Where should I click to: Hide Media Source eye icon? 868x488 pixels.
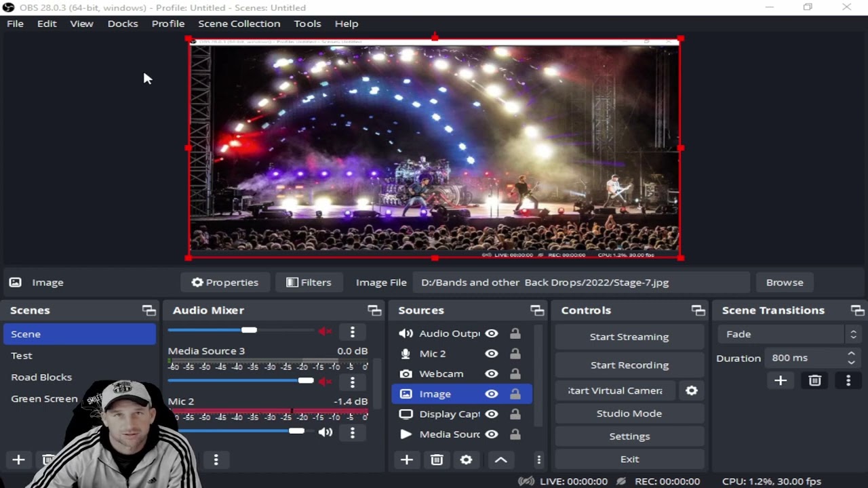click(492, 434)
